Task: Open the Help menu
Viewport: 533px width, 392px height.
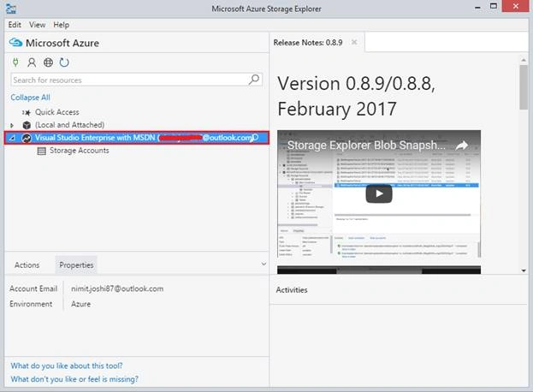Action: pos(62,25)
